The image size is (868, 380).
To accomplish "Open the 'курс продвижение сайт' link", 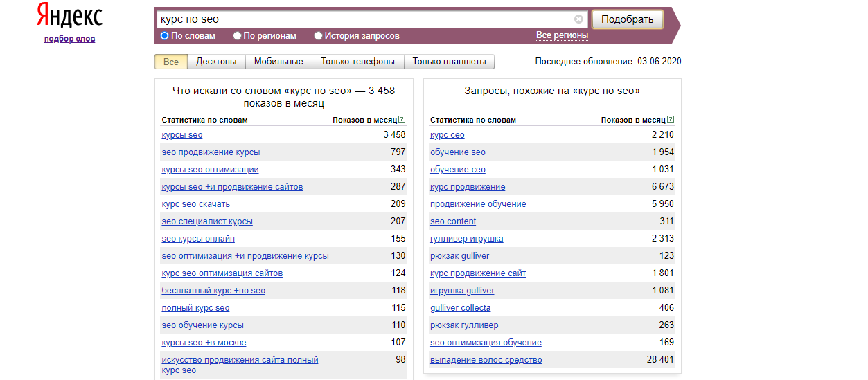I will tap(478, 273).
